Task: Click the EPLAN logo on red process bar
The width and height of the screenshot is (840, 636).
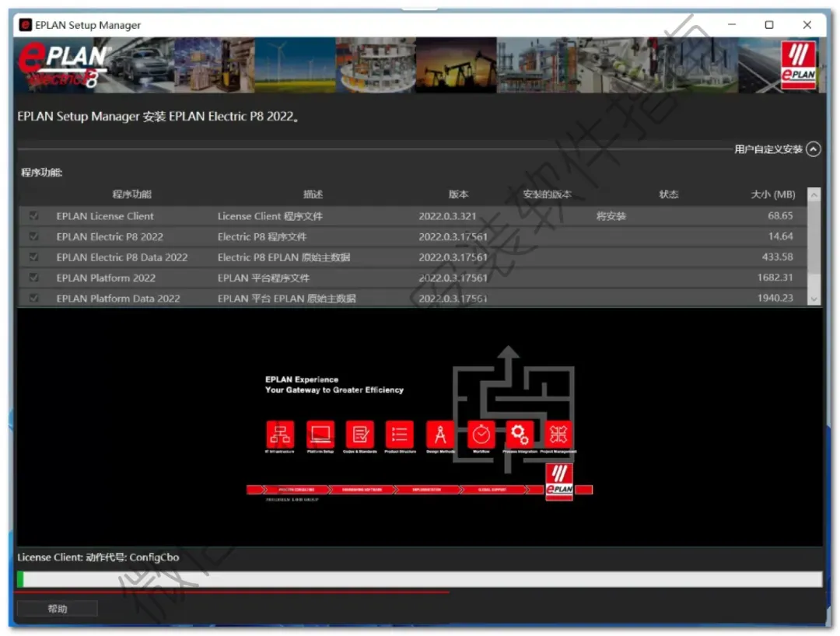Action: pos(559,482)
